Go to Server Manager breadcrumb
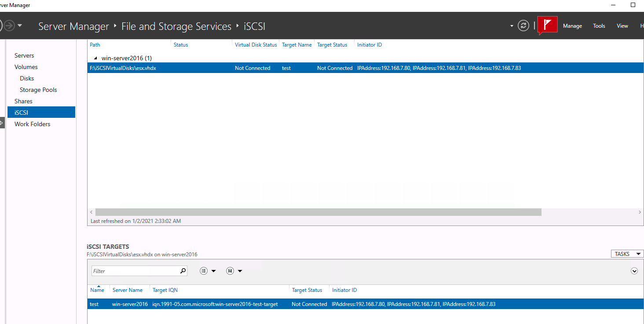This screenshot has width=644, height=324. 73,26
